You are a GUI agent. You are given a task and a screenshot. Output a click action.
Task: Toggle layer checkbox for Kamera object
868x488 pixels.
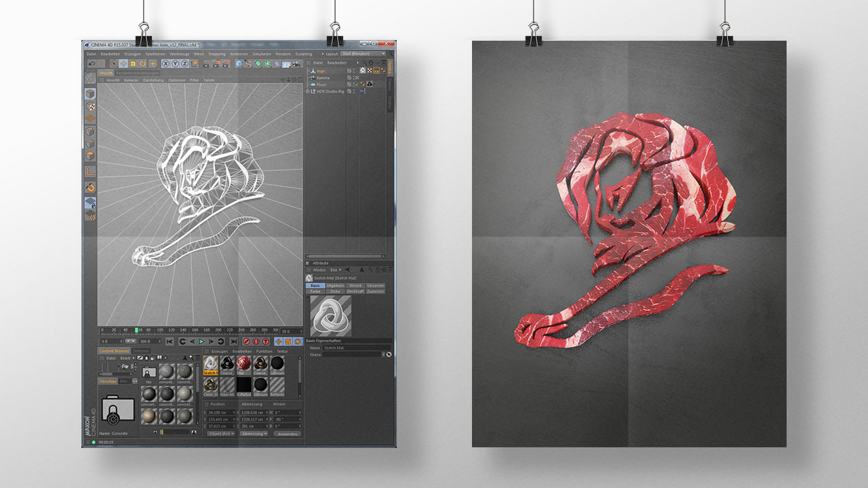pyautogui.click(x=349, y=78)
